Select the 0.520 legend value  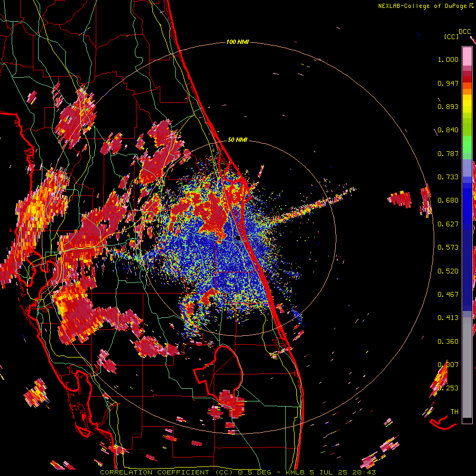coord(448,271)
